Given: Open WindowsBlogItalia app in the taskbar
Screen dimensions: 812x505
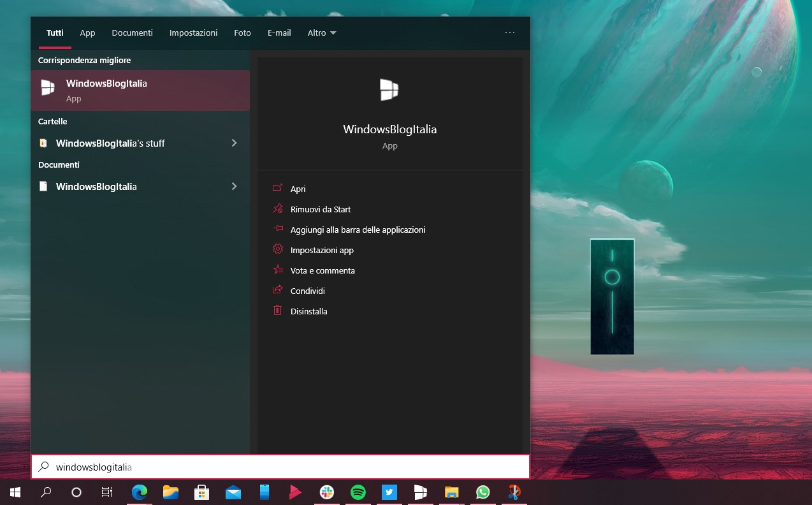Looking at the screenshot, I should click(420, 492).
